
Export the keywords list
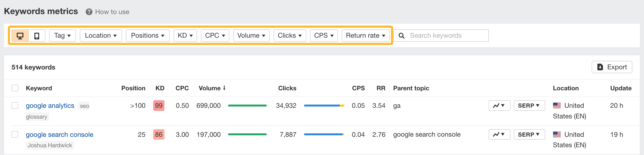(612, 67)
